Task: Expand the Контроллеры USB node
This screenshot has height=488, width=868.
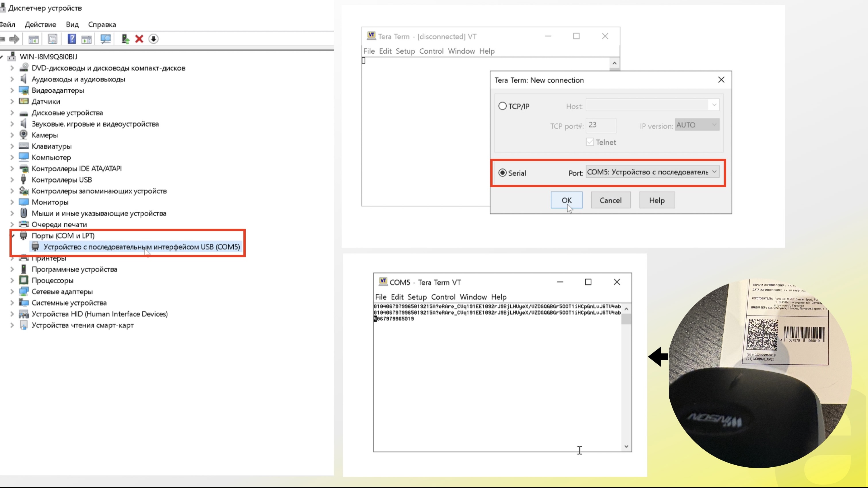Action: [x=12, y=180]
